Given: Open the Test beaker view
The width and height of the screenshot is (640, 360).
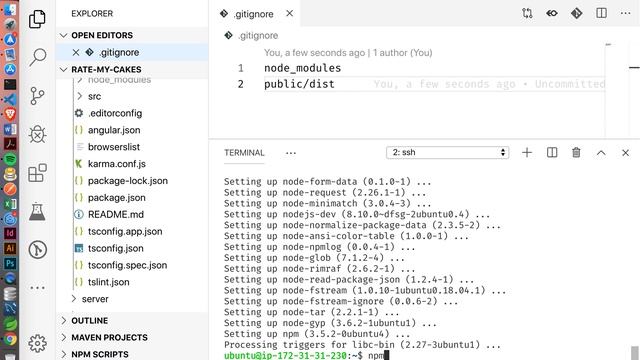Looking at the screenshot, I should 38,211.
